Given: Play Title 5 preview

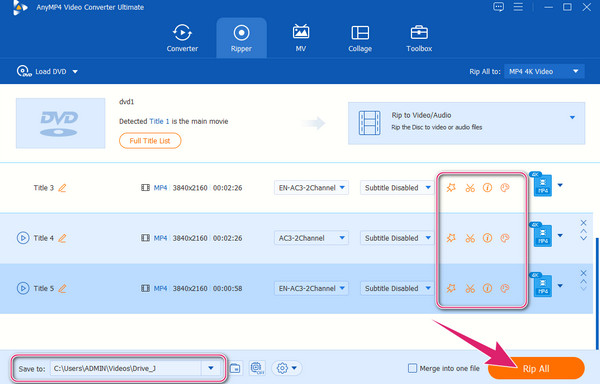Looking at the screenshot, I should pyautogui.click(x=23, y=288).
